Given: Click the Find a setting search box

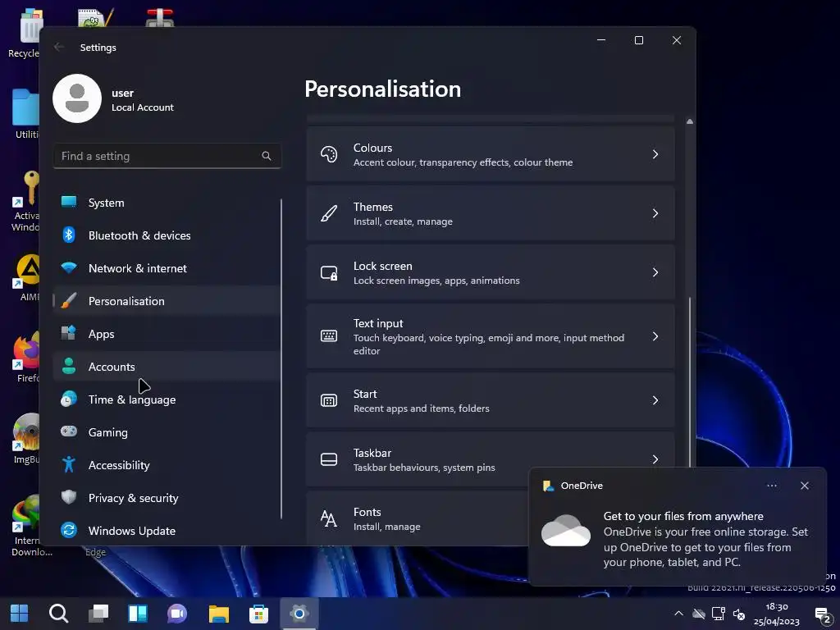Looking at the screenshot, I should pos(167,156).
